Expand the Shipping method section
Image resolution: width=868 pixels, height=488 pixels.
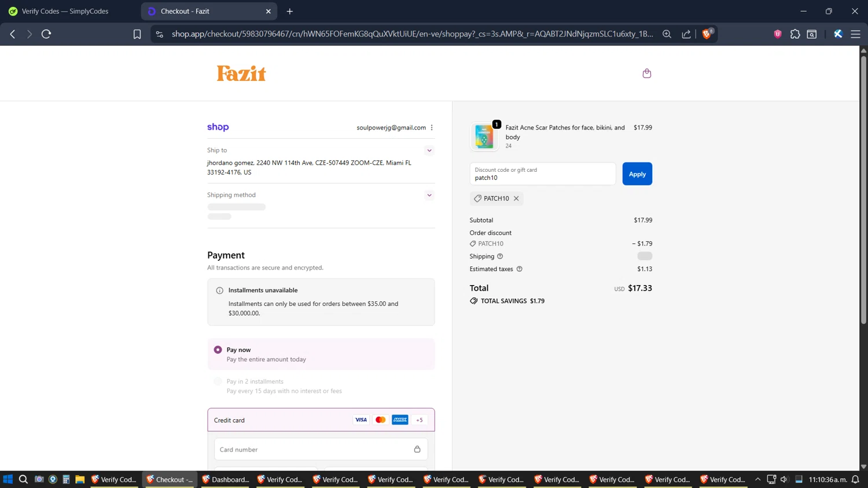pyautogui.click(x=429, y=195)
